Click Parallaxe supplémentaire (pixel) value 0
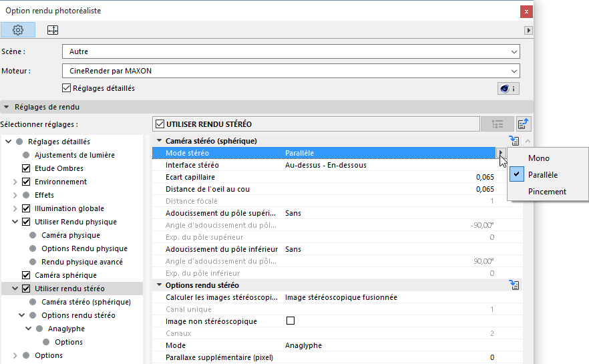Screen dimensions: 589x364 click(x=492, y=357)
